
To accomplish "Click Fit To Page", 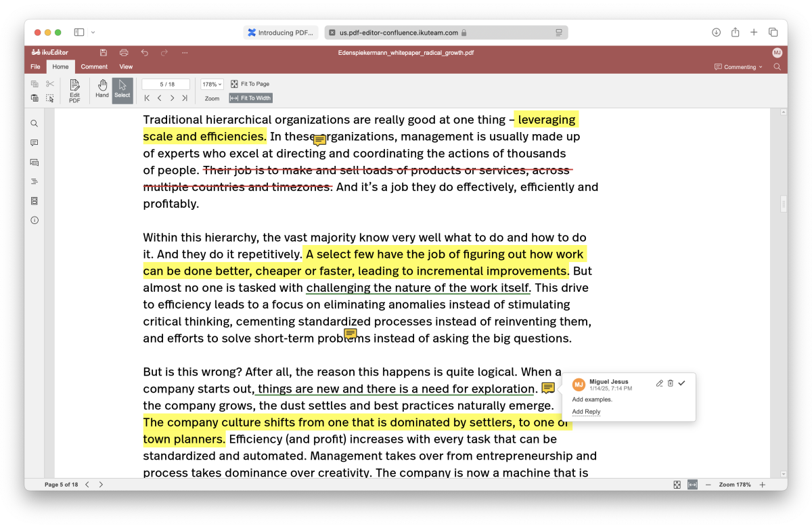I will 250,84.
